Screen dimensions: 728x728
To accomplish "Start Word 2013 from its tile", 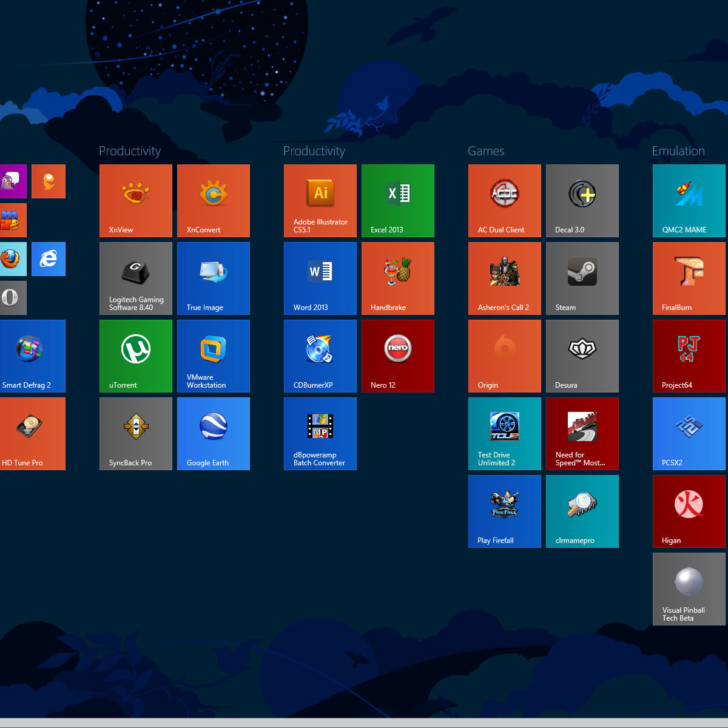I will point(320,278).
